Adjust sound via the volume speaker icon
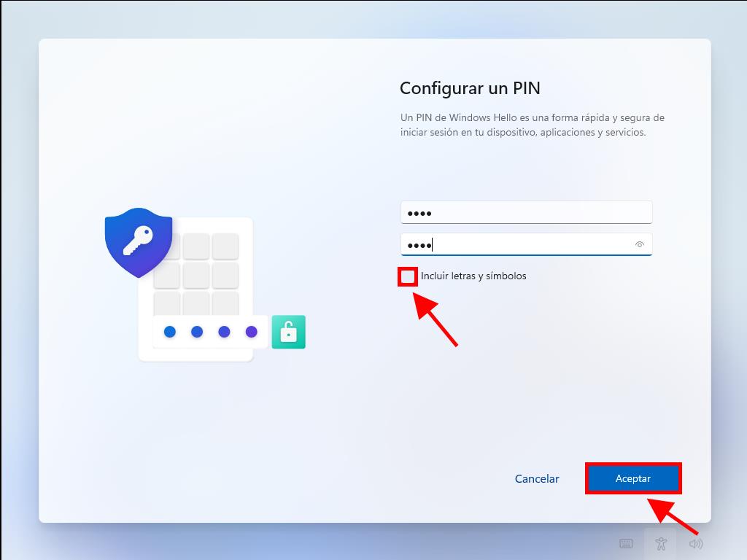The width and height of the screenshot is (747, 560). (695, 543)
